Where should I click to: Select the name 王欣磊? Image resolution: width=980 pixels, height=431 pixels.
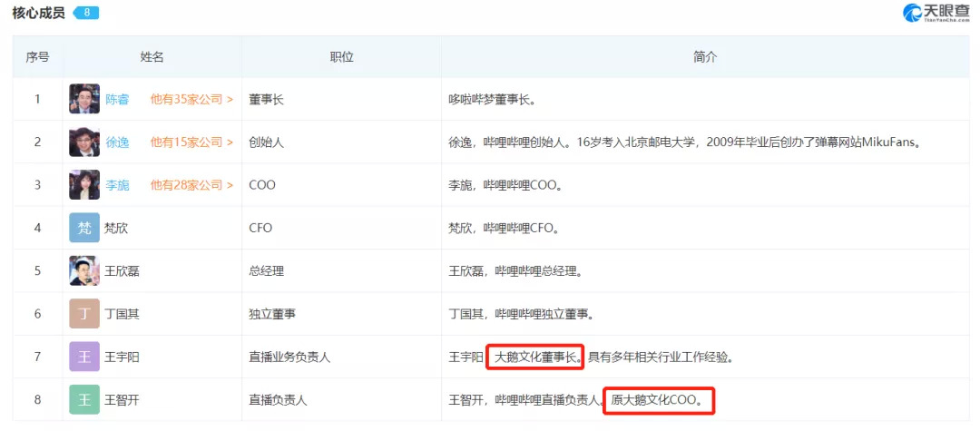[x=122, y=271]
